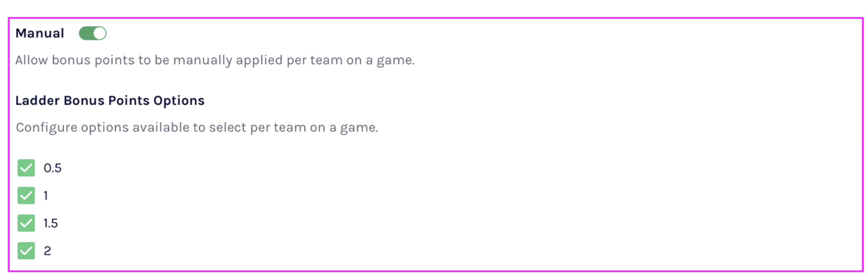Screen dimensions: 868x274
Task: Uncheck the 1 bonus point checkbox
Action: [x=26, y=196]
